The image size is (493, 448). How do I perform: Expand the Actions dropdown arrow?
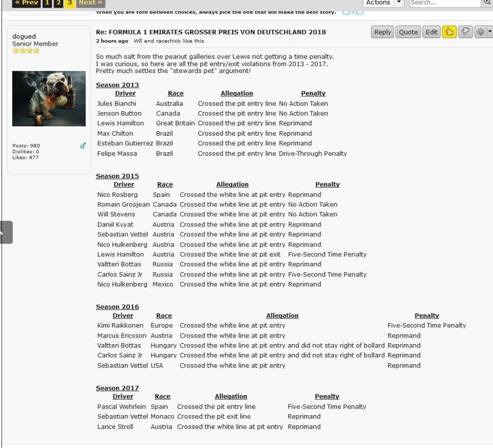click(x=399, y=3)
